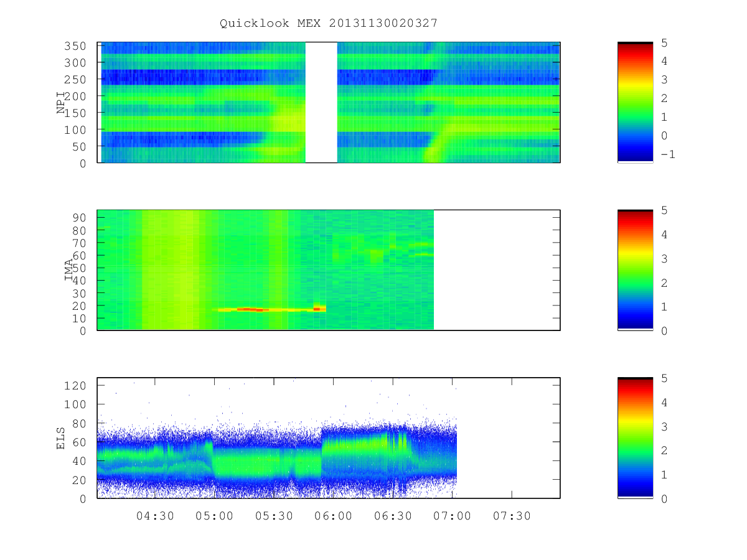Pick the 40 tick on IMA axis
This screenshot has height=560, width=747.
[x=79, y=281]
